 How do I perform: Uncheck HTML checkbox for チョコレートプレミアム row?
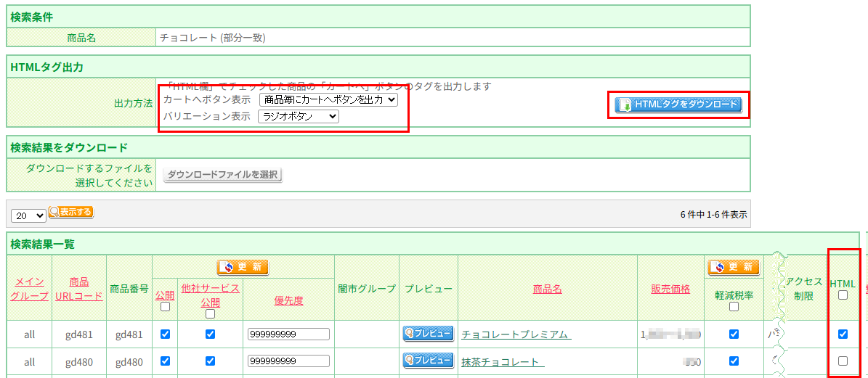(x=843, y=334)
